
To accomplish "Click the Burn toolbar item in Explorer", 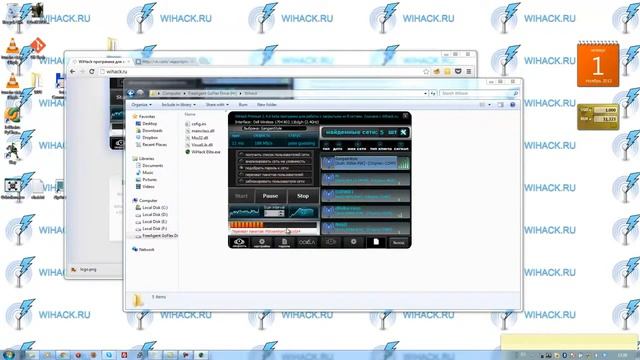I will coord(243,105).
